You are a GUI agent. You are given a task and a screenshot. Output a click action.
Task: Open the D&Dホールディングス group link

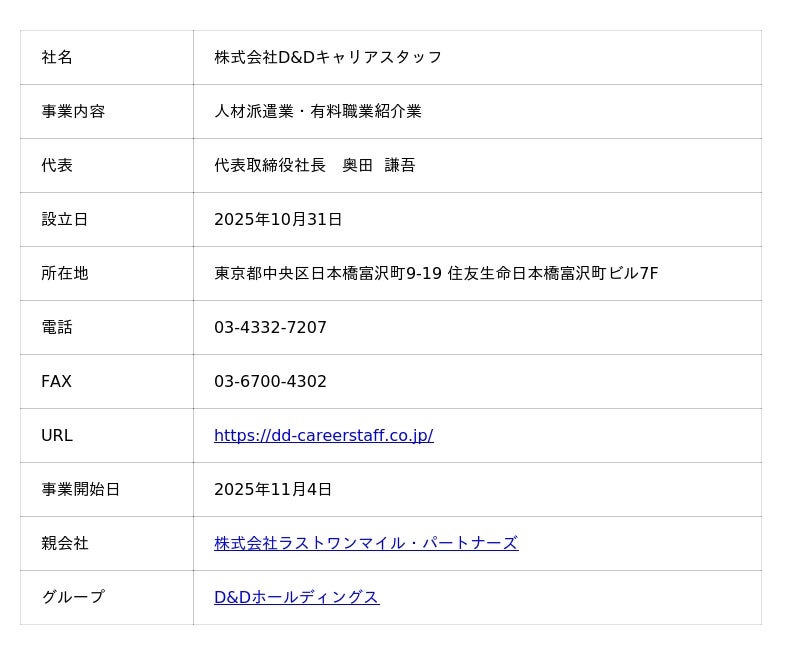(296, 598)
